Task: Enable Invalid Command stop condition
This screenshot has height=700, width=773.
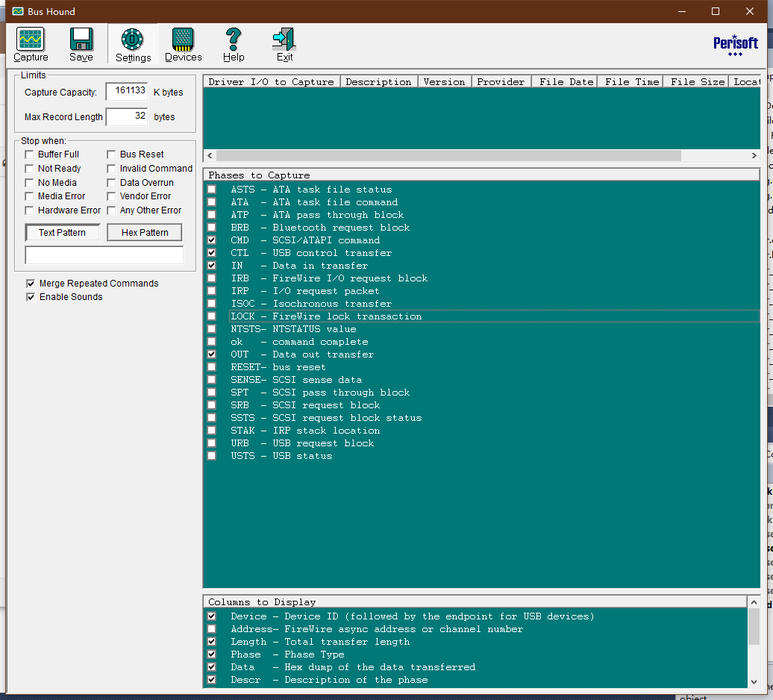Action: tap(111, 169)
